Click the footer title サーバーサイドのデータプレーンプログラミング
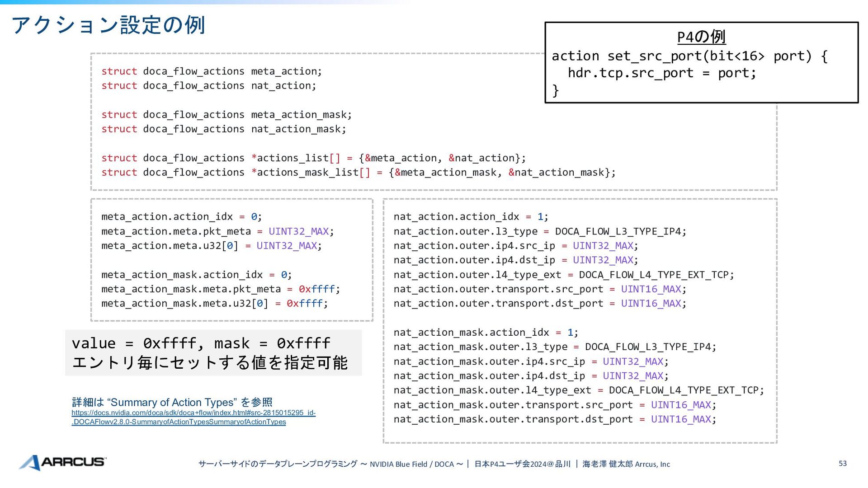868x488 pixels. (x=278, y=464)
